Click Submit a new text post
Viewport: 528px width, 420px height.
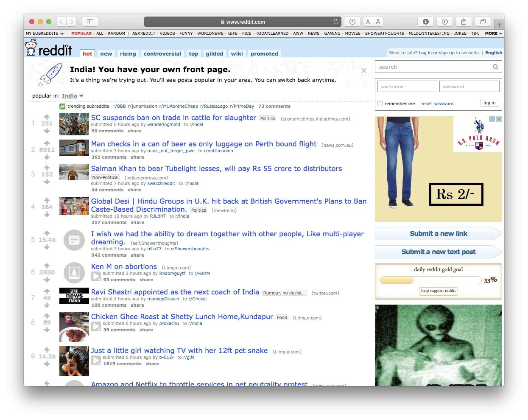(x=439, y=252)
